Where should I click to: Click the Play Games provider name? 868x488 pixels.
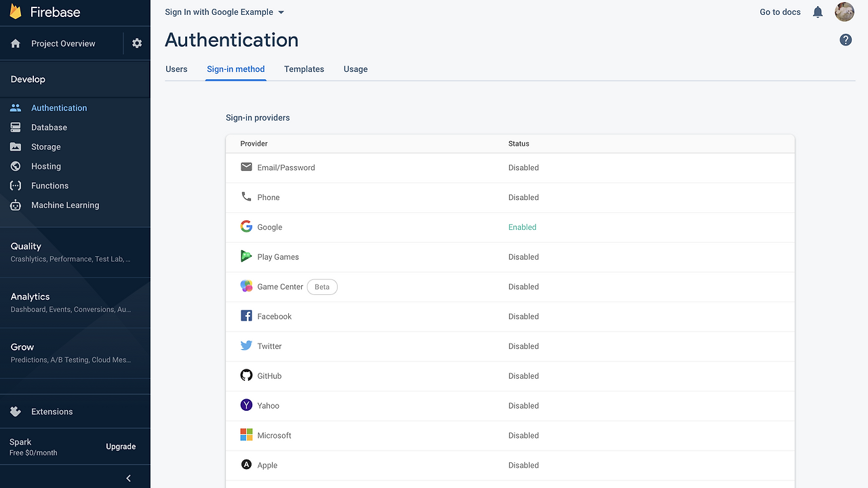pos(278,257)
